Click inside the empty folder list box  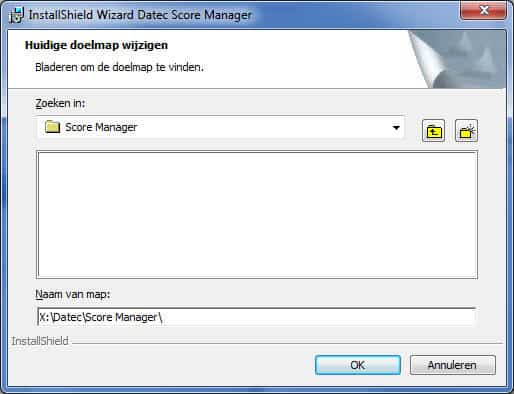(257, 214)
